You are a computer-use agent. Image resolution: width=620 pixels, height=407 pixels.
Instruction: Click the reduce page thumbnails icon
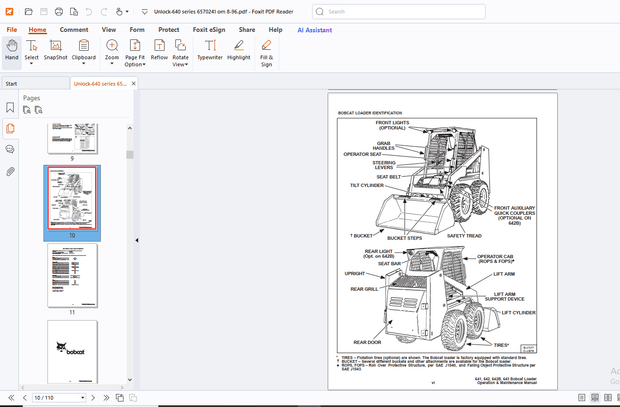(x=38, y=110)
